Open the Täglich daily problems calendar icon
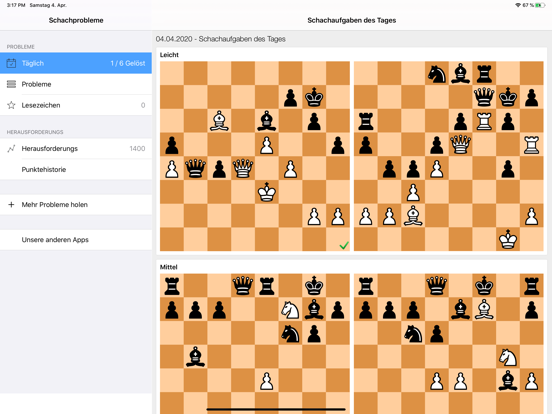This screenshot has height=414, width=552. click(11, 63)
